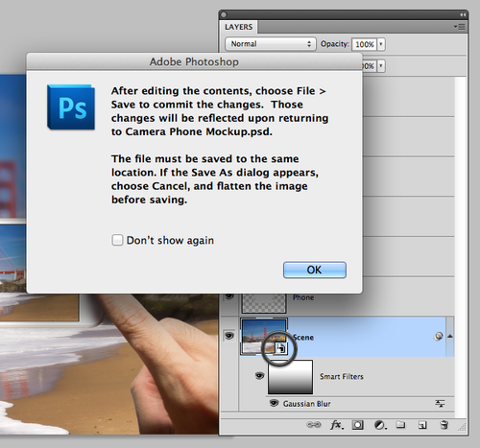Image resolution: width=480 pixels, height=448 pixels.
Task: Click OK in the Photoshop dialog
Action: [315, 270]
